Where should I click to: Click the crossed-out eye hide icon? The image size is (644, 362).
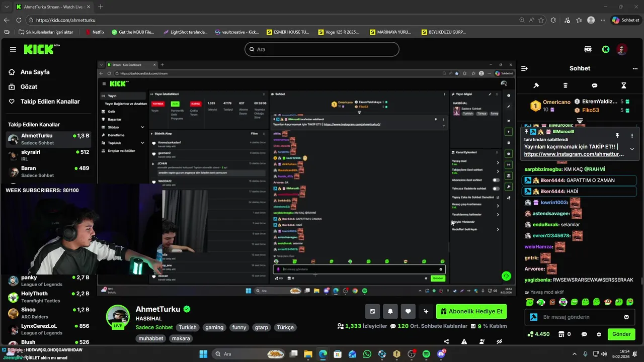click(500, 341)
